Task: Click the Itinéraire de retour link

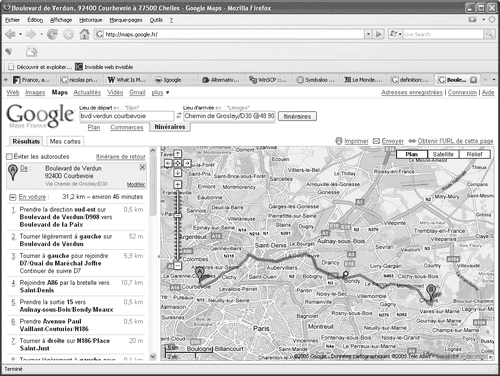Action: click(121, 157)
